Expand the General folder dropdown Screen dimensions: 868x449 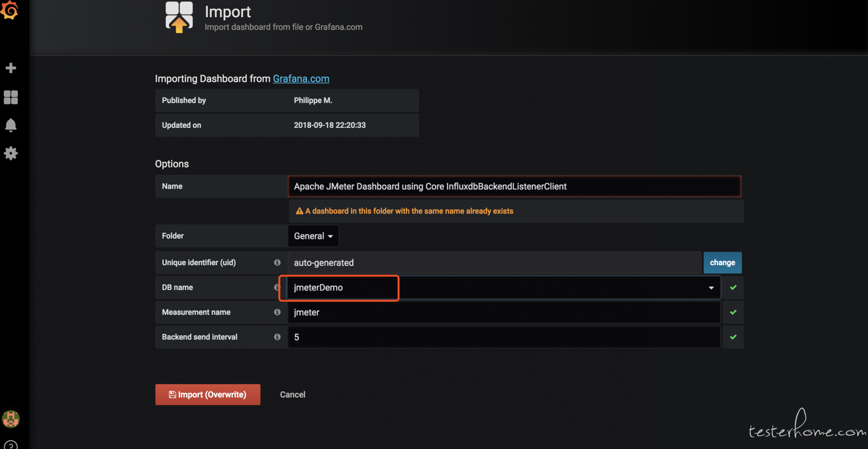[x=313, y=236]
